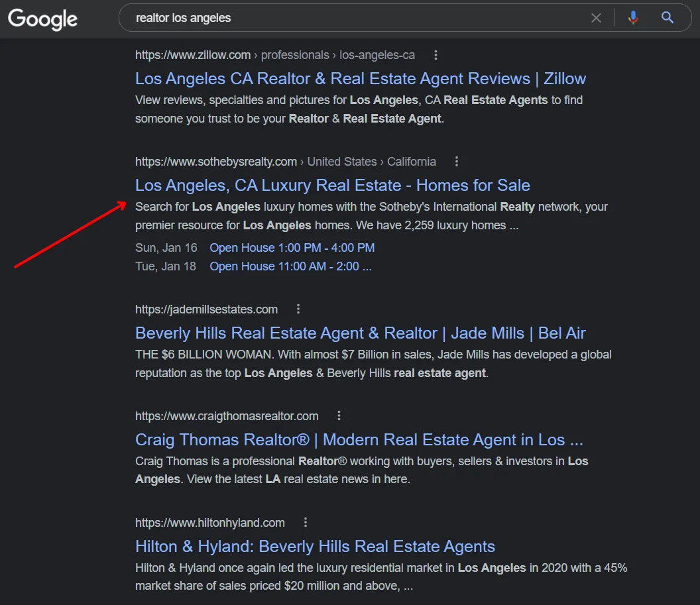Click the Zillow snippet starting "View reviews, specialties"
This screenshot has width=700, height=605.
(359, 109)
